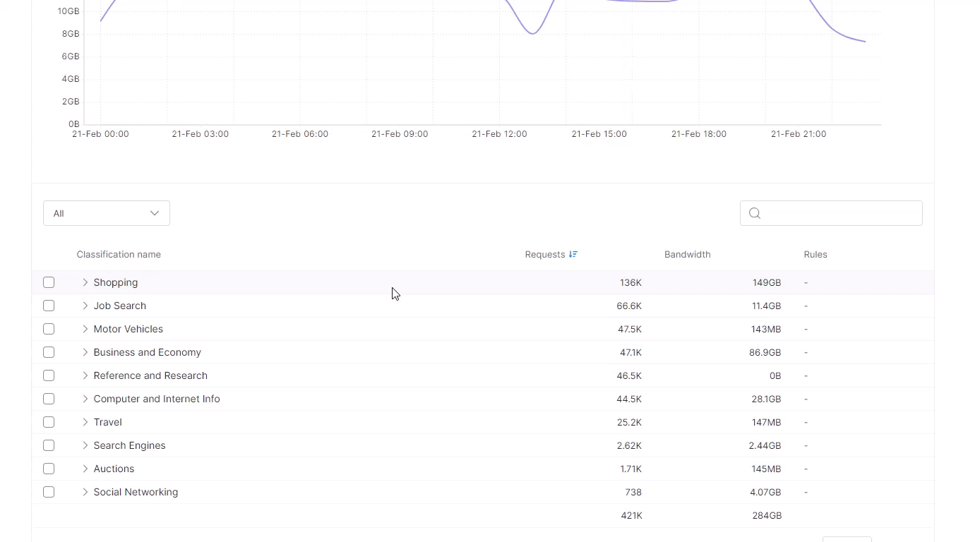Click the 0B bandwidth value

point(775,375)
